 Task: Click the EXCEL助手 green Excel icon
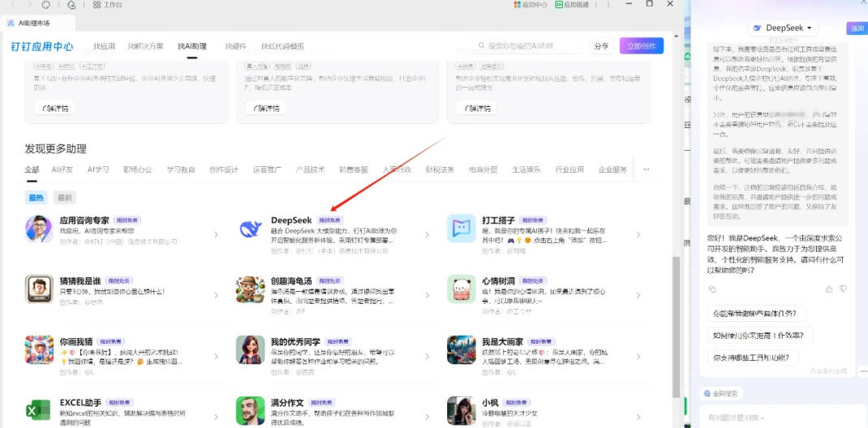click(x=39, y=410)
